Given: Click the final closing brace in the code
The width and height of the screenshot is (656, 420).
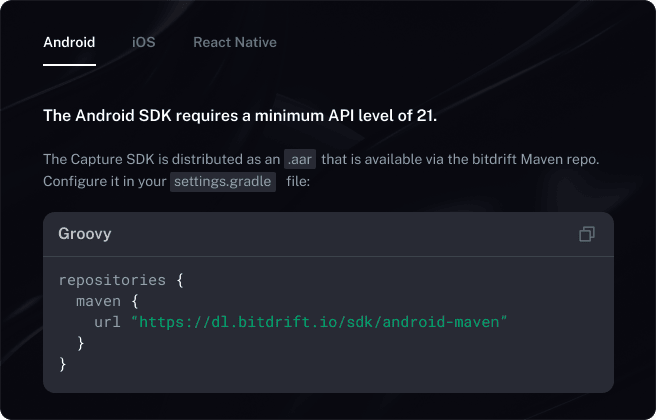Looking at the screenshot, I should point(63,364).
